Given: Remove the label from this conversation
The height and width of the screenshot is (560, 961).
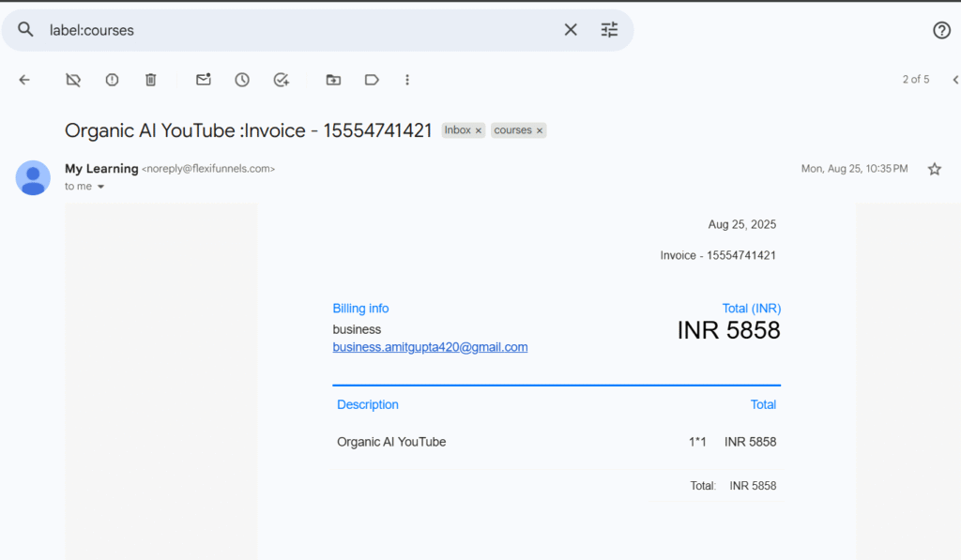Looking at the screenshot, I should [73, 80].
